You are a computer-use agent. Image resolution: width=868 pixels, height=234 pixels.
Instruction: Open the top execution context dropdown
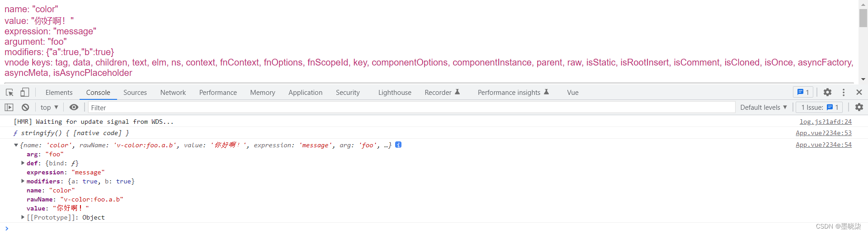click(49, 107)
